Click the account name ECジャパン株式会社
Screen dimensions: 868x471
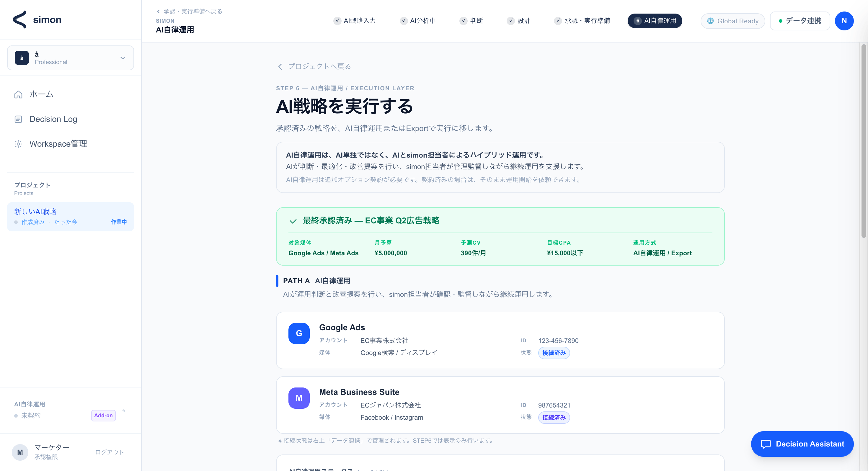tap(391, 405)
